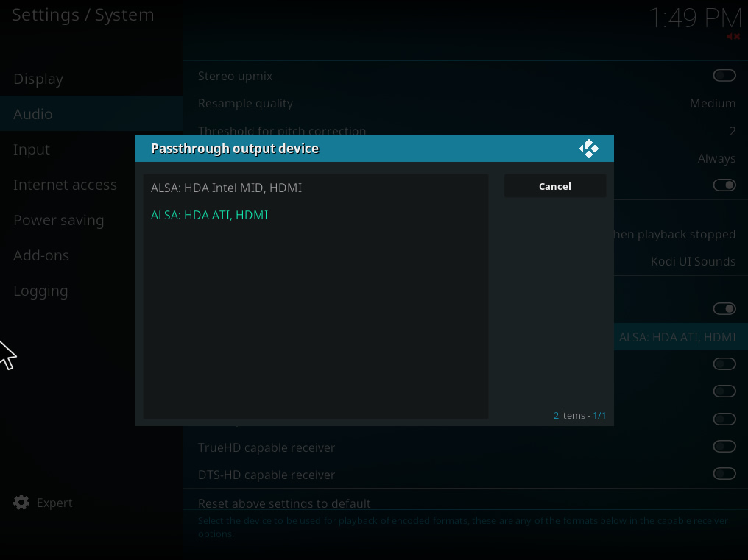Enable DTS-HD capable receiver toggle

pyautogui.click(x=724, y=474)
